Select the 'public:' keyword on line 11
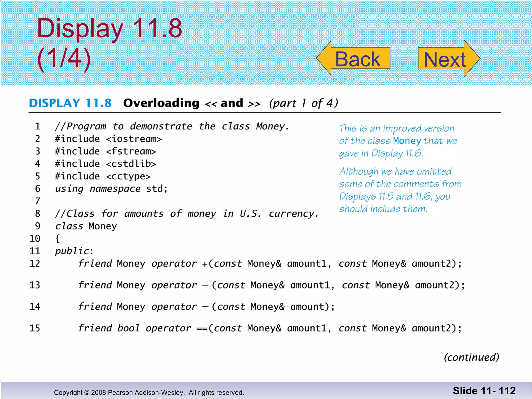The width and height of the screenshot is (532, 399). [74, 251]
